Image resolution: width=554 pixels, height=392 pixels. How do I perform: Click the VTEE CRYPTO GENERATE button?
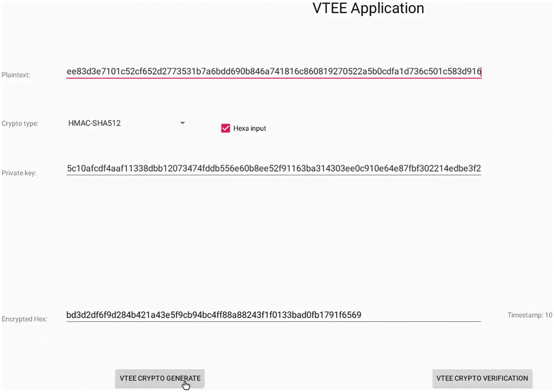point(160,378)
